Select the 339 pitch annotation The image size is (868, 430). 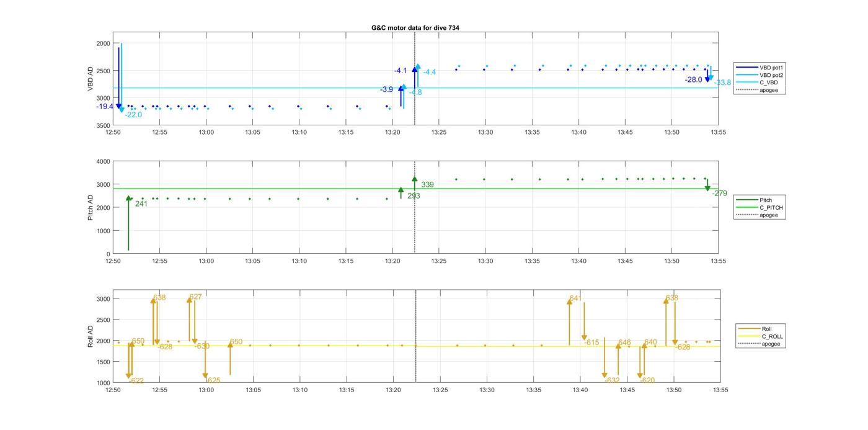[427, 185]
